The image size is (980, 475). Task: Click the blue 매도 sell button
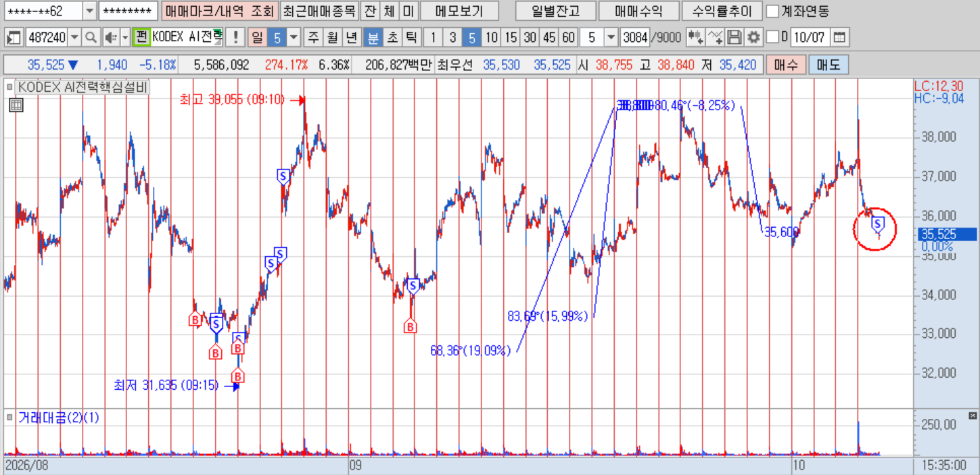click(829, 65)
